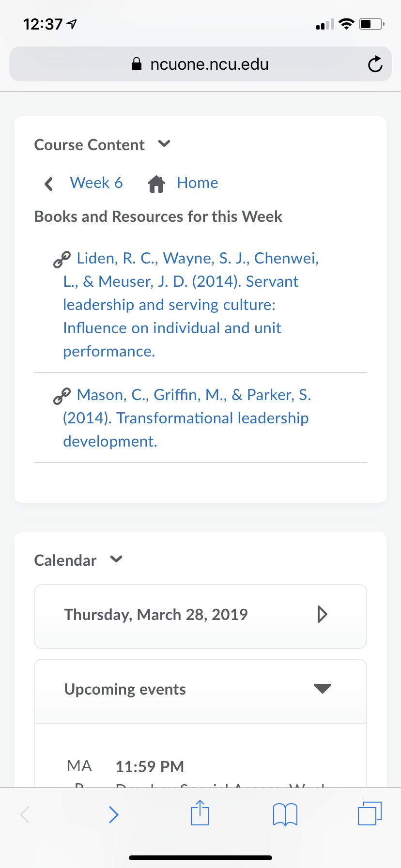Image resolution: width=401 pixels, height=868 pixels.
Task: Open Safari bookmarks book icon
Action: click(x=285, y=814)
